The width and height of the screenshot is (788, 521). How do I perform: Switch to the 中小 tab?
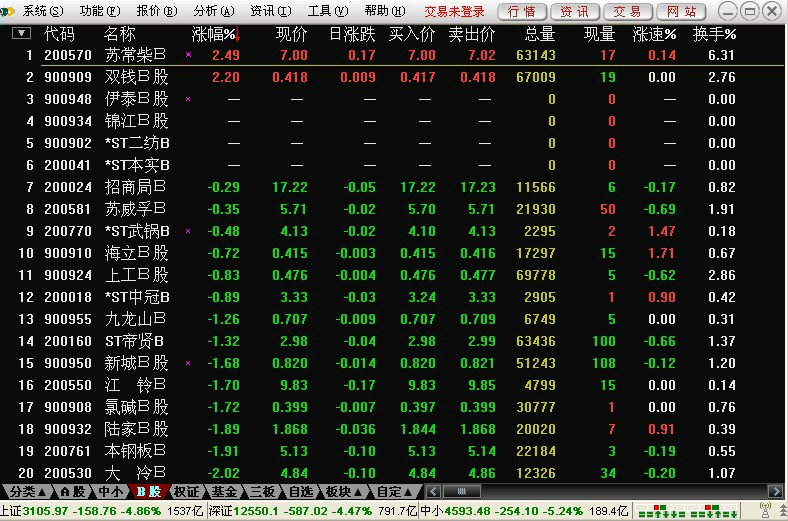pos(110,492)
